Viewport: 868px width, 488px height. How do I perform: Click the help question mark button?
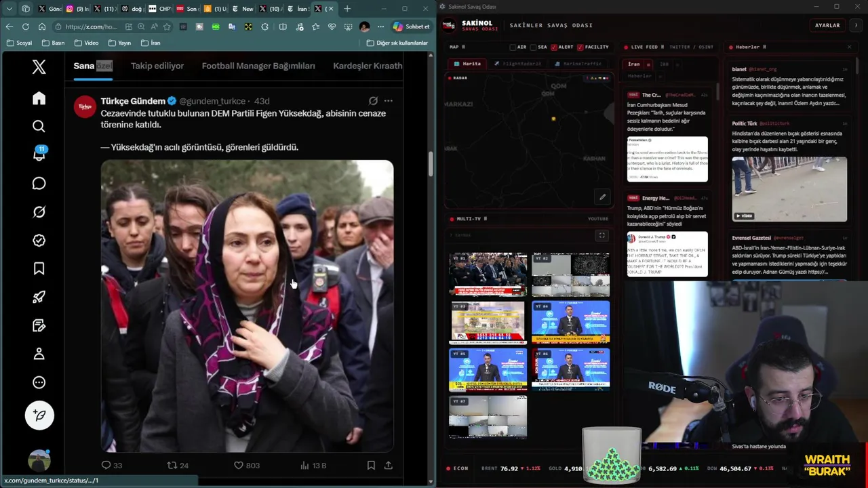pyautogui.click(x=856, y=25)
